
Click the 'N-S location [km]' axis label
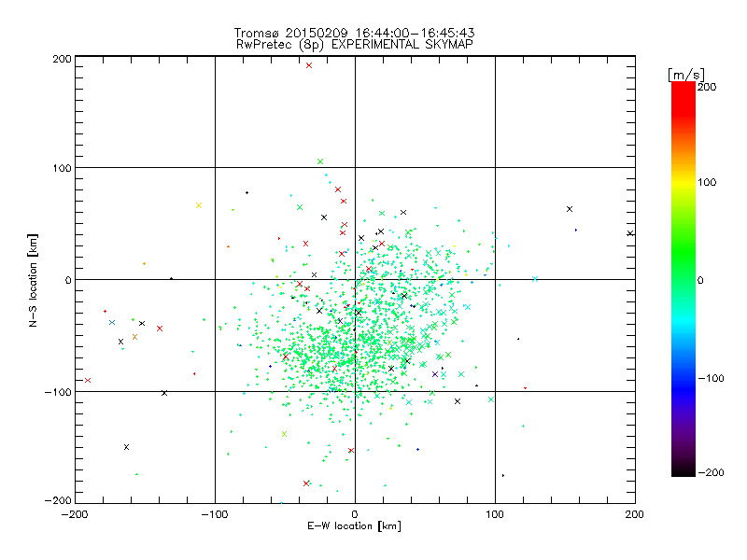[x=33, y=281]
